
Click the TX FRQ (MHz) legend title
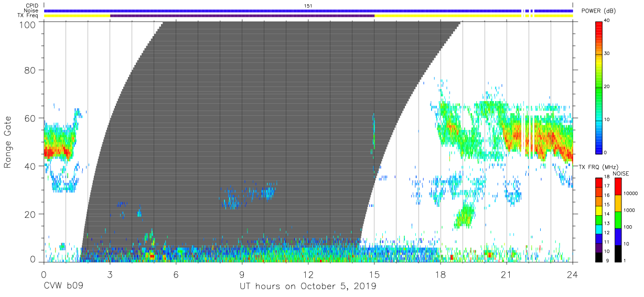click(598, 167)
